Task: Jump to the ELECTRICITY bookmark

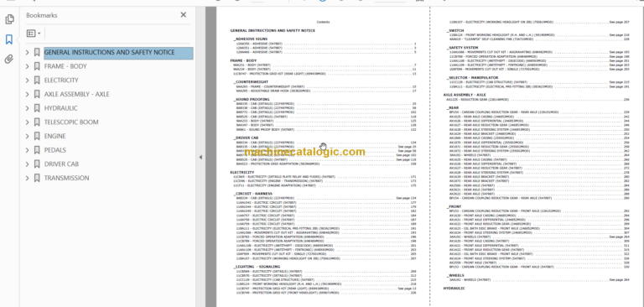Action: [x=61, y=81]
